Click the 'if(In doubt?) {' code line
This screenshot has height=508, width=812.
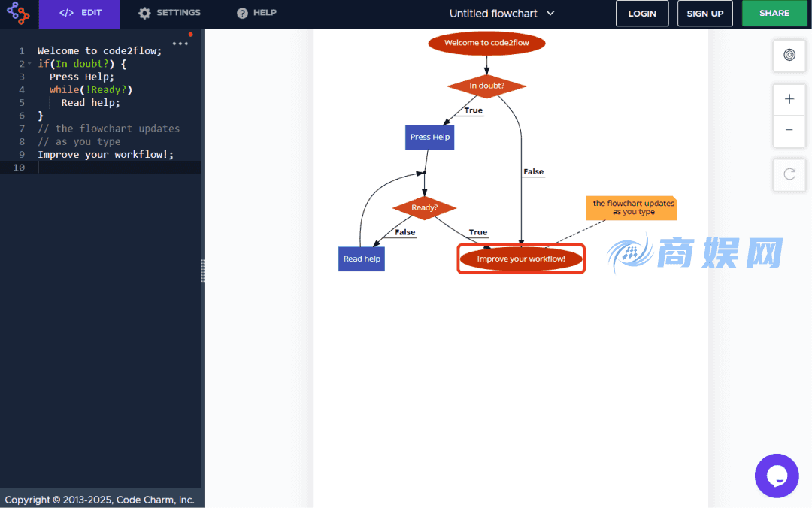(82, 64)
